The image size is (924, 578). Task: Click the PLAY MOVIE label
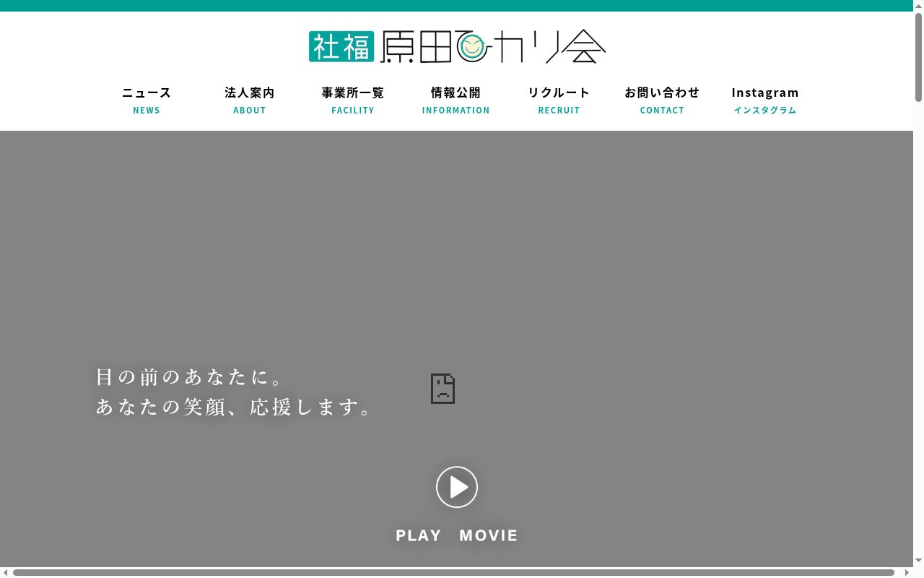tap(457, 535)
